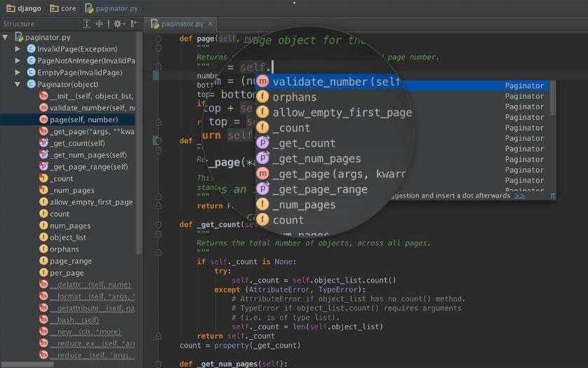The width and height of the screenshot is (588, 368).
Task: Select inherited __hash__(self) method in structure
Action: [x=75, y=320]
